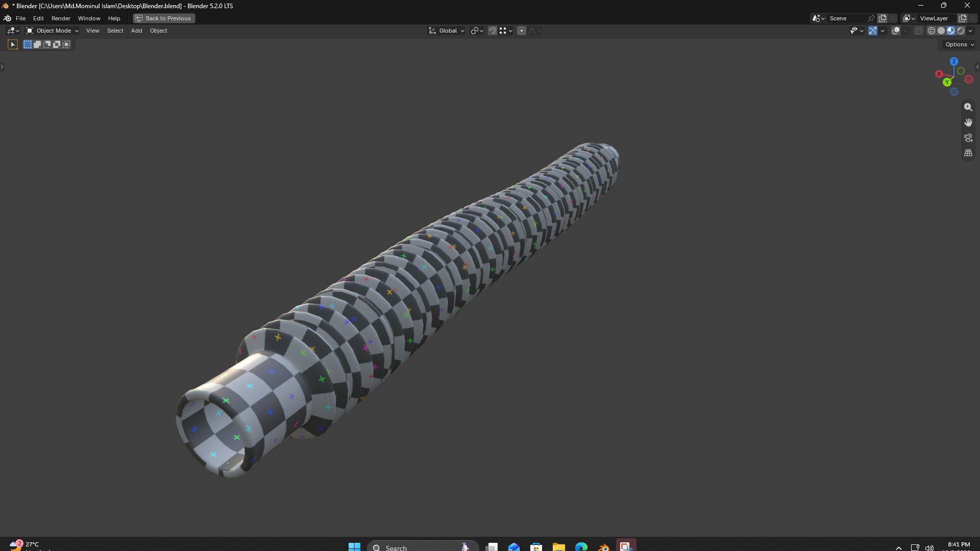Viewport: 980px width, 551px height.
Task: Open the Object Mode dropdown
Action: tap(52, 31)
